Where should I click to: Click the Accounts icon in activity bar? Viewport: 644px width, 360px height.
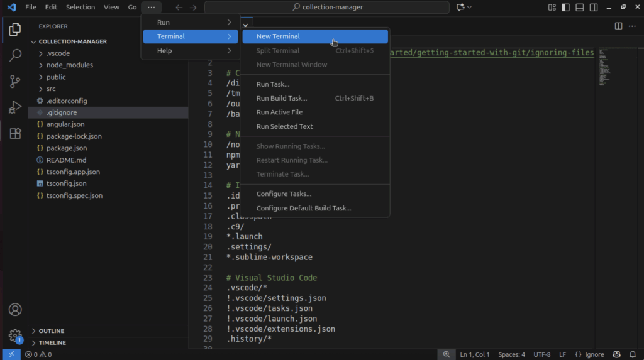[x=15, y=310]
